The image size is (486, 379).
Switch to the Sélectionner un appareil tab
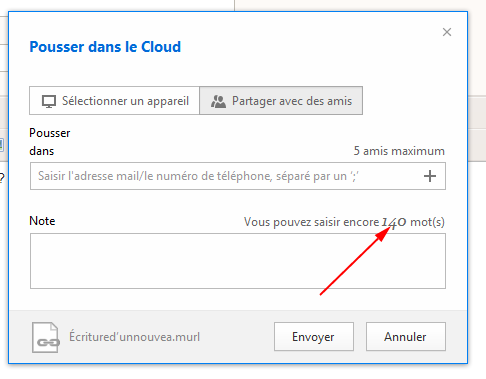coord(114,101)
